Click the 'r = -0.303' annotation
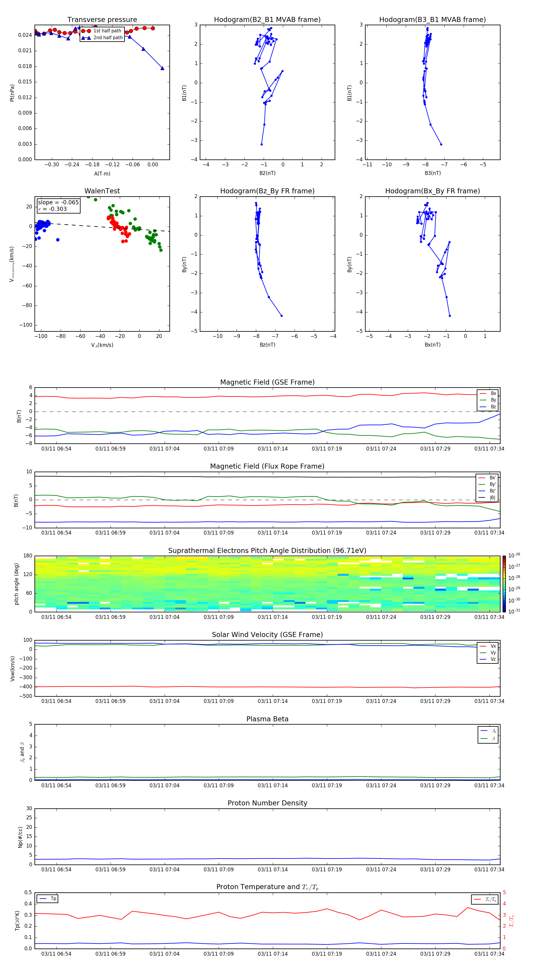Image resolution: width=535 pixels, height=980 pixels. click(x=53, y=209)
